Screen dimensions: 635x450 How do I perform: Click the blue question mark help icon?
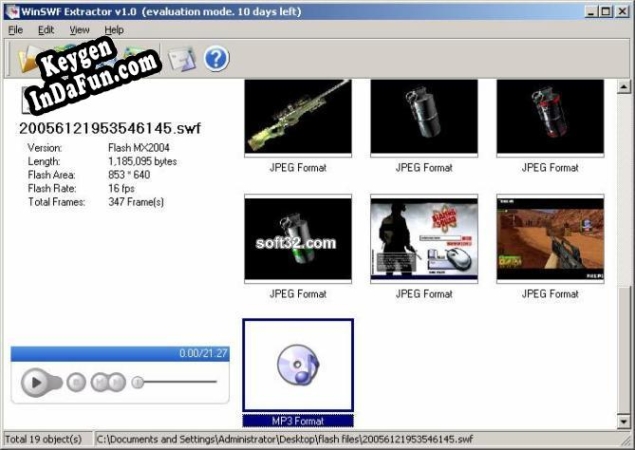click(x=216, y=59)
